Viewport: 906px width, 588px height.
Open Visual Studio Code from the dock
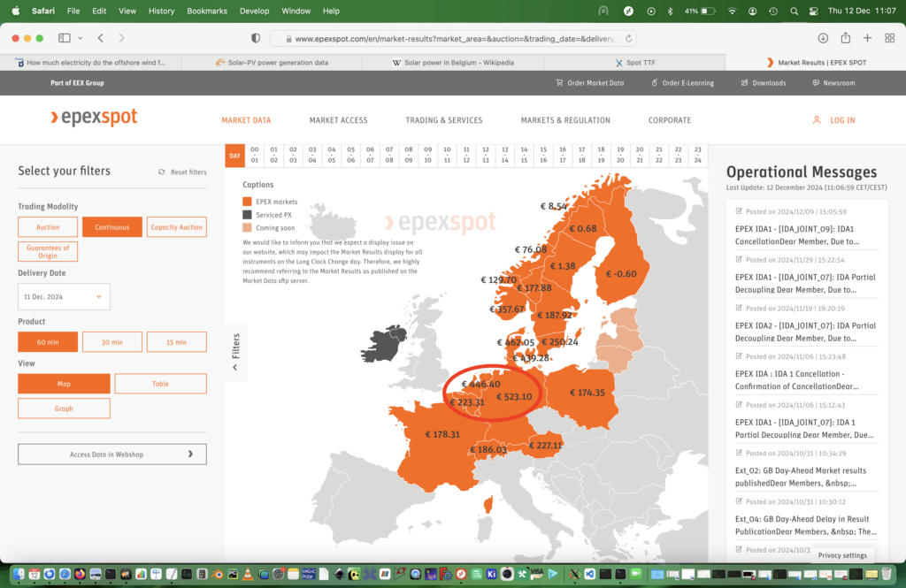pos(589,574)
